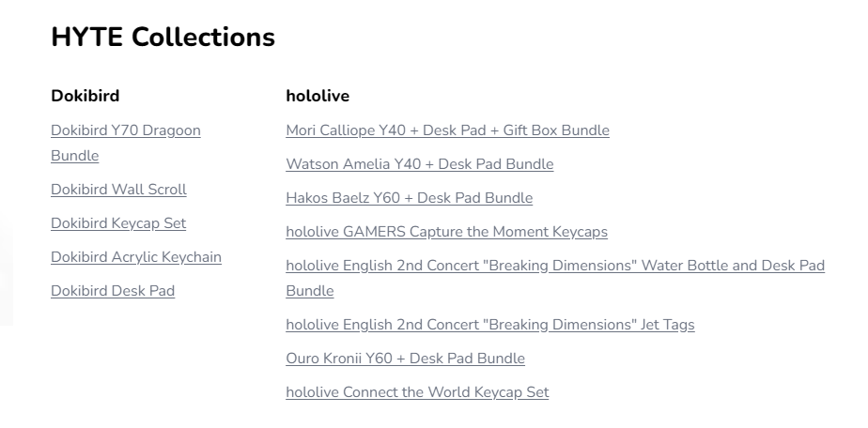
Task: Click wrapped 'Bundle' text under Breaking Dimensions Water Bottle
Action: (x=310, y=291)
